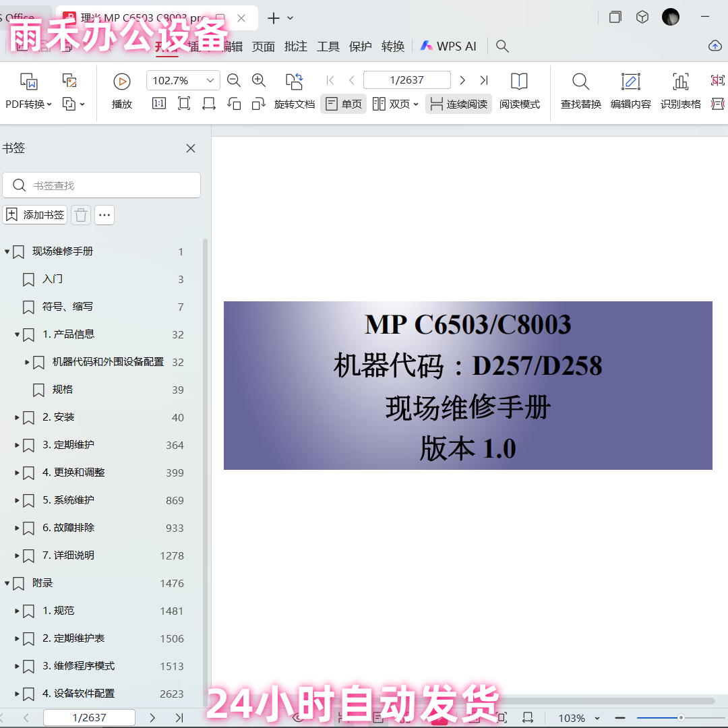Open 阅读模式 reading mode

point(520,92)
